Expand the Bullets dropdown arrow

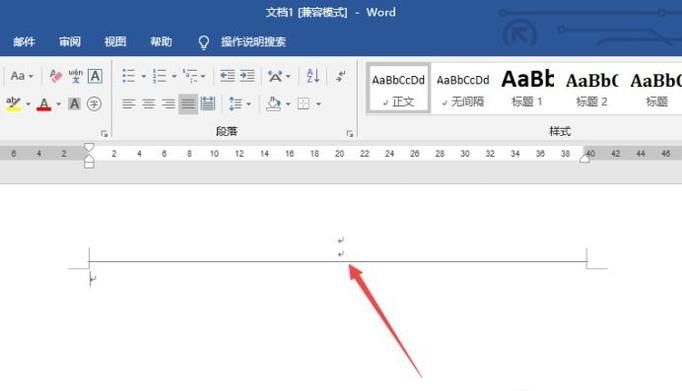pyautogui.click(x=144, y=76)
